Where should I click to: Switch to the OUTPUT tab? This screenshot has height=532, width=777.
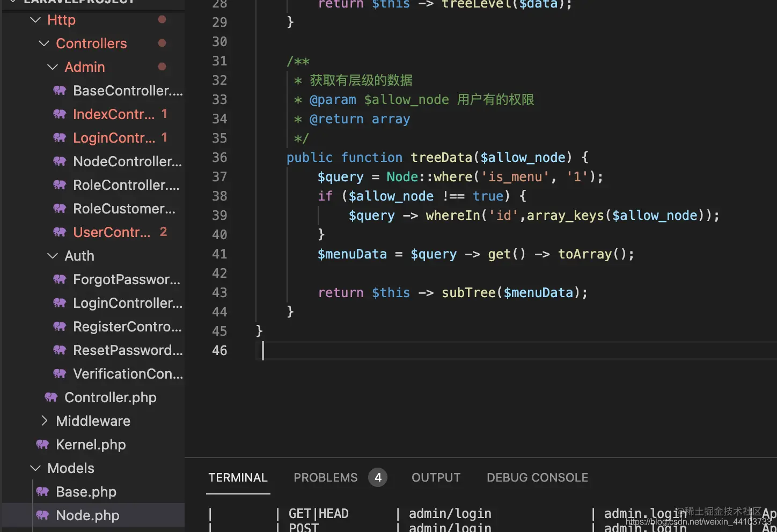point(436,477)
